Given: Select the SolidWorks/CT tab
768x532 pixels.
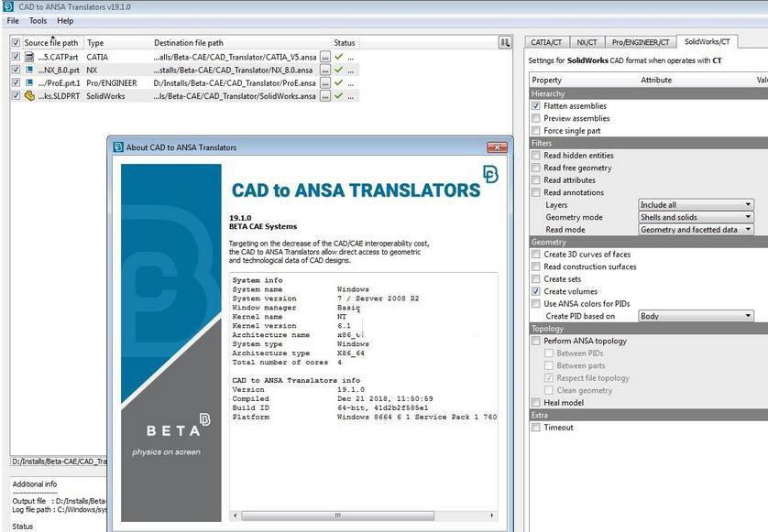Looking at the screenshot, I should [x=708, y=41].
